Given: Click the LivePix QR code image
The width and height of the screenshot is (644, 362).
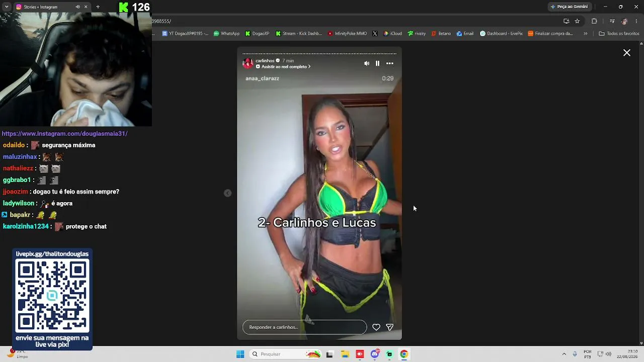Looking at the screenshot, I should tap(52, 295).
